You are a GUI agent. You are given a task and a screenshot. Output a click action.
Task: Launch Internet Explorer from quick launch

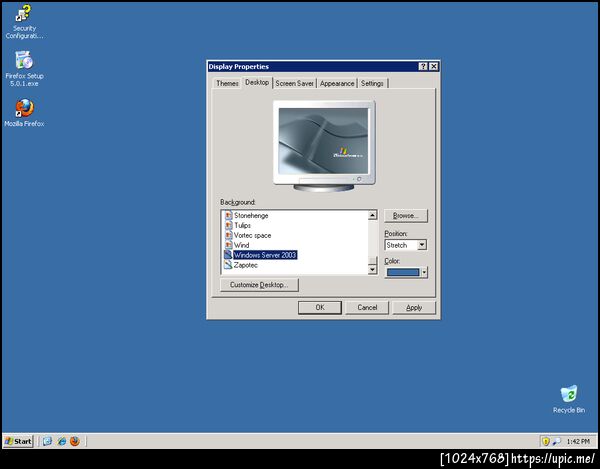click(x=61, y=441)
